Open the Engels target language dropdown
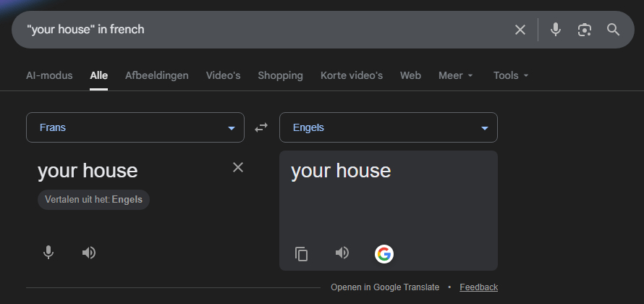The width and height of the screenshot is (644, 304). click(389, 127)
